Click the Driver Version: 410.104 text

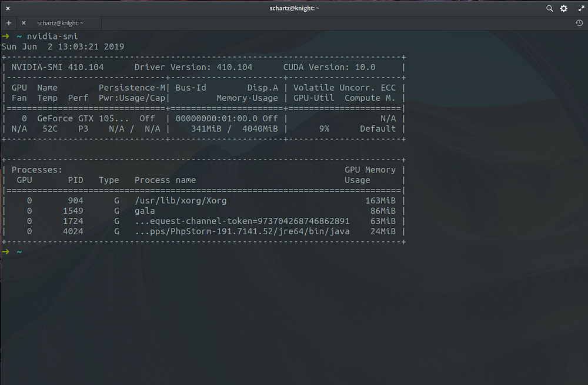coord(193,67)
